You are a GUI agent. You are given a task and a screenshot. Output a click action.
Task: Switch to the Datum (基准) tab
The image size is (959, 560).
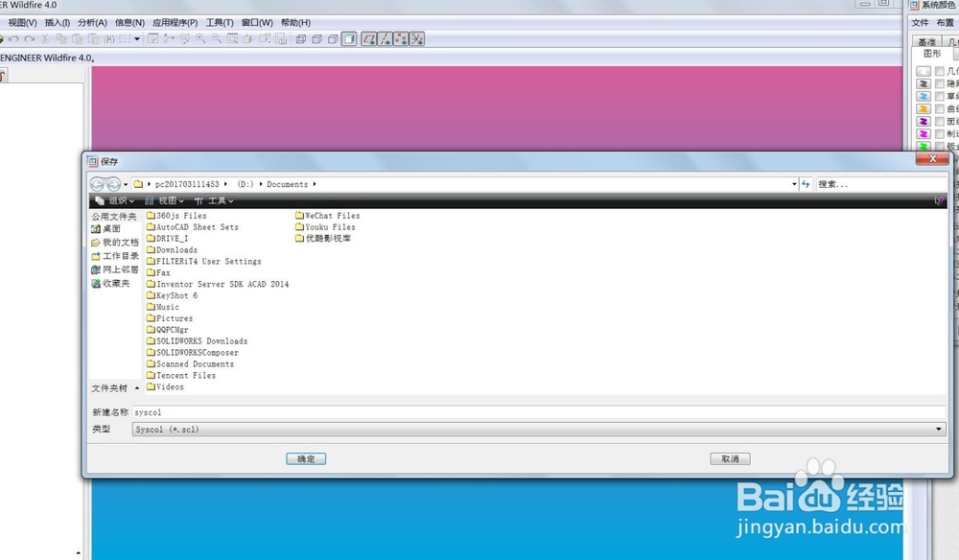click(x=926, y=41)
